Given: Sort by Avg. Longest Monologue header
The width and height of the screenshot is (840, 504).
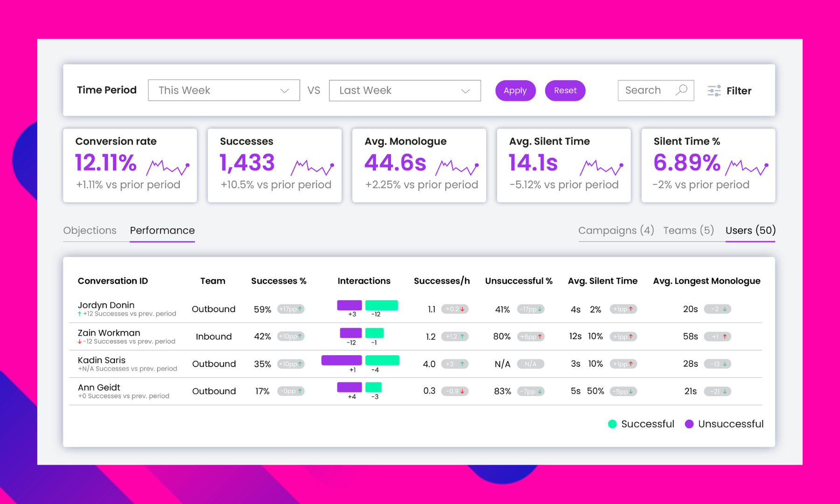Looking at the screenshot, I should coord(707,281).
